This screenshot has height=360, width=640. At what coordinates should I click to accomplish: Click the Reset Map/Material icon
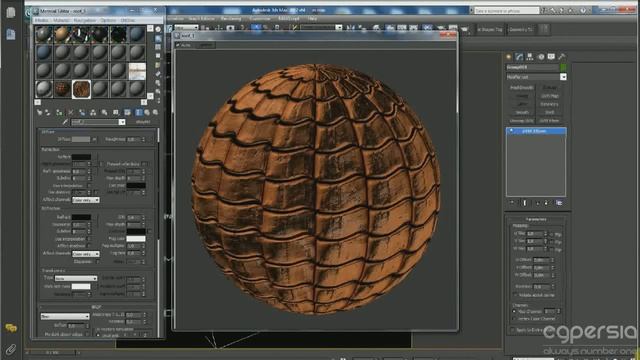pyautogui.click(x=71, y=112)
